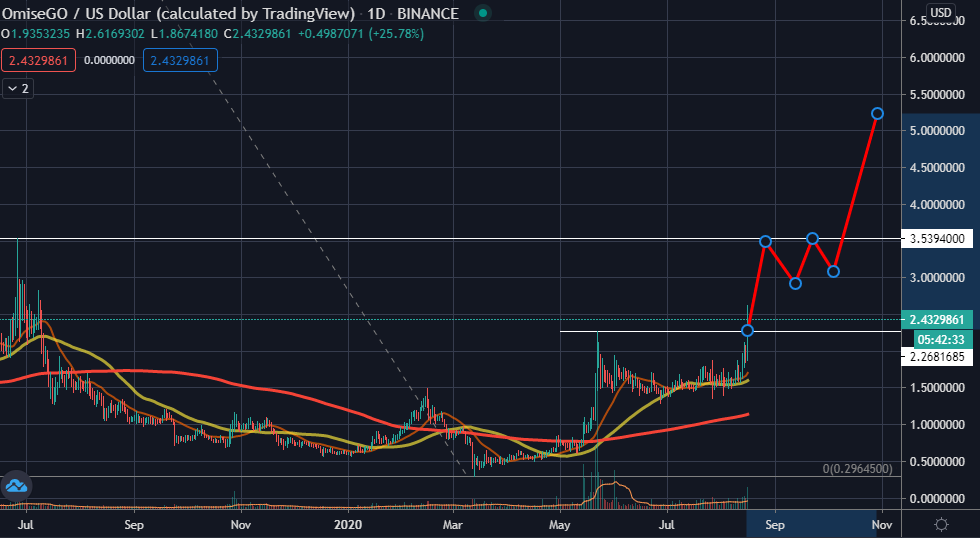Click the 1D interval label
Viewport: 980px width, 538px height.
click(376, 14)
